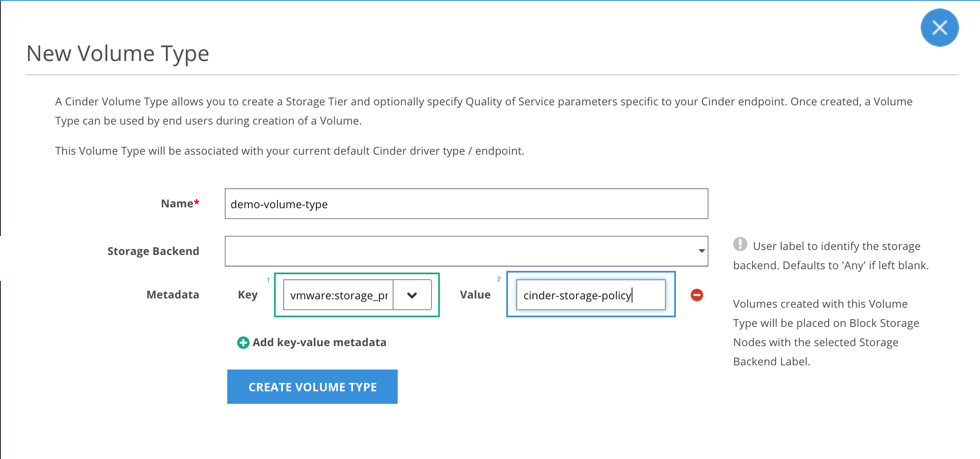Open the Key chevron dropdown
980x459 pixels.
click(412, 295)
